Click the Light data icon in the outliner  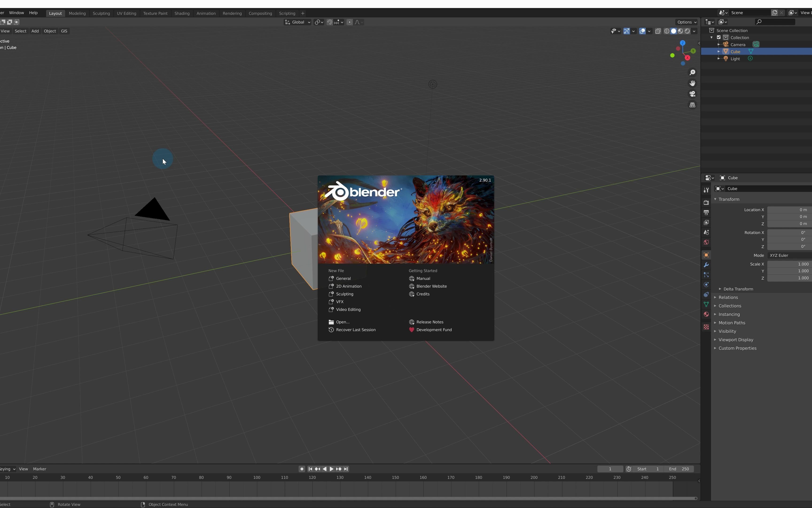pos(750,59)
